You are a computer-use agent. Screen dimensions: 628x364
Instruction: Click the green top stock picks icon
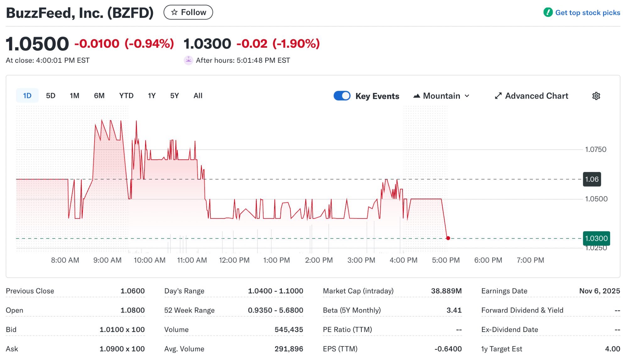[548, 13]
